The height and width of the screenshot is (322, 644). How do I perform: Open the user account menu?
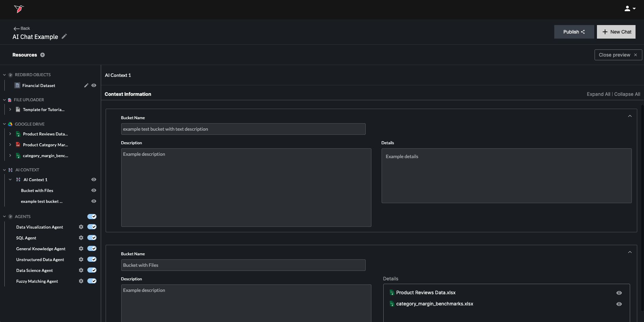[630, 9]
